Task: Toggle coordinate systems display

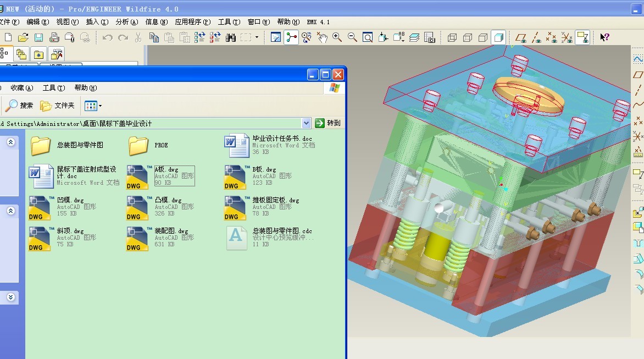Action: pos(567,37)
